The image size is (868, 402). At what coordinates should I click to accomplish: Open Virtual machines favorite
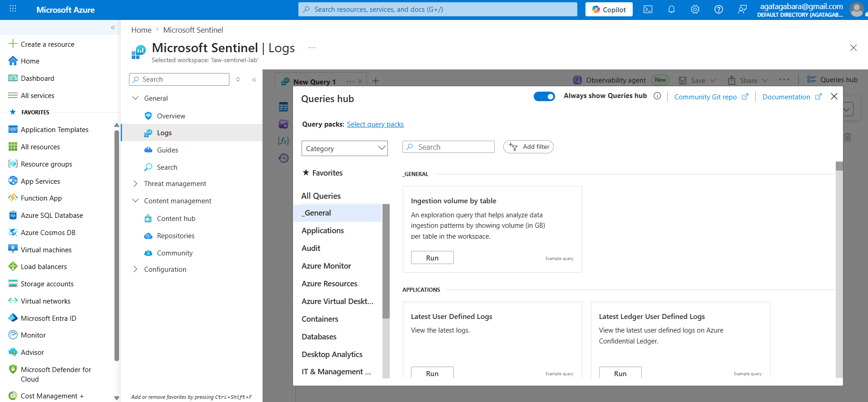(x=46, y=250)
